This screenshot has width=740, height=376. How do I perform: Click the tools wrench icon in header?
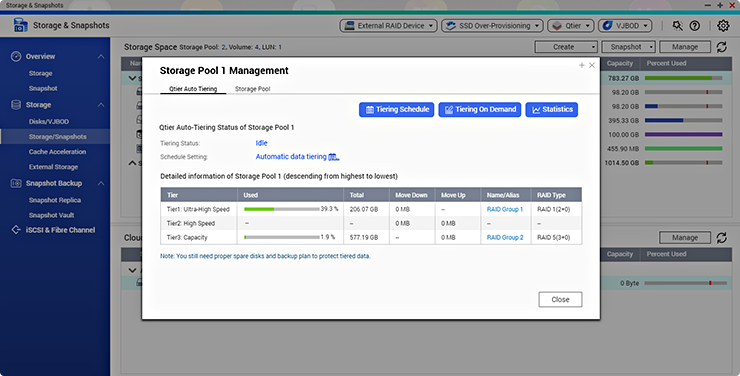point(678,26)
